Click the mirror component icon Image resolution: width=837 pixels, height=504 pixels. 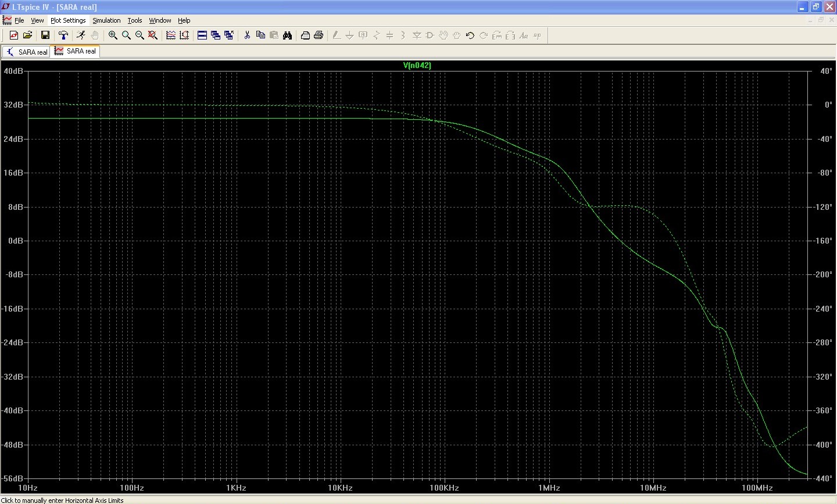pos(510,35)
